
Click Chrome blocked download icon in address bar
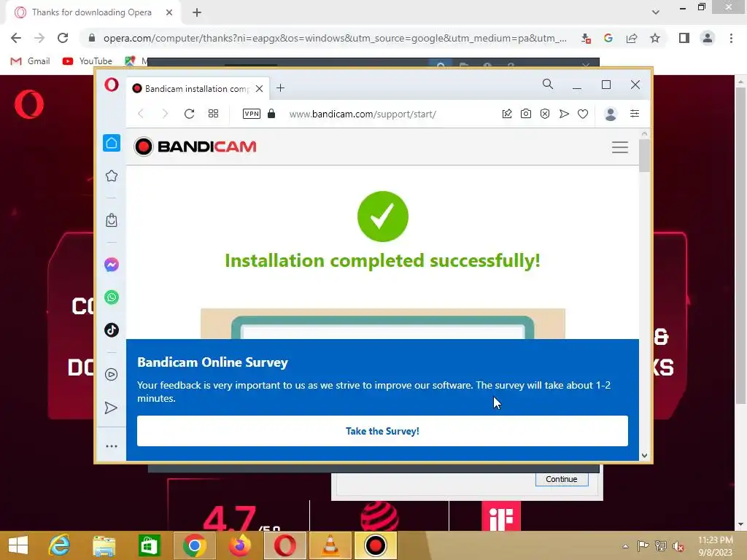click(x=586, y=38)
